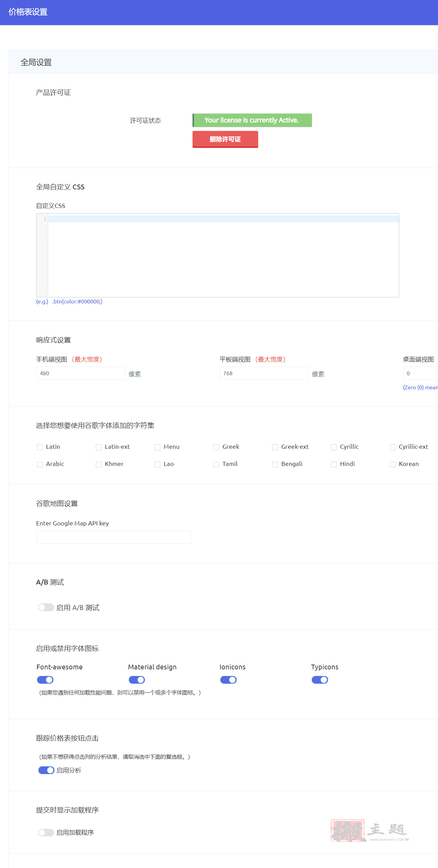Toggle off Font-awesome icons switch
The image size is (438, 868).
tap(45, 680)
